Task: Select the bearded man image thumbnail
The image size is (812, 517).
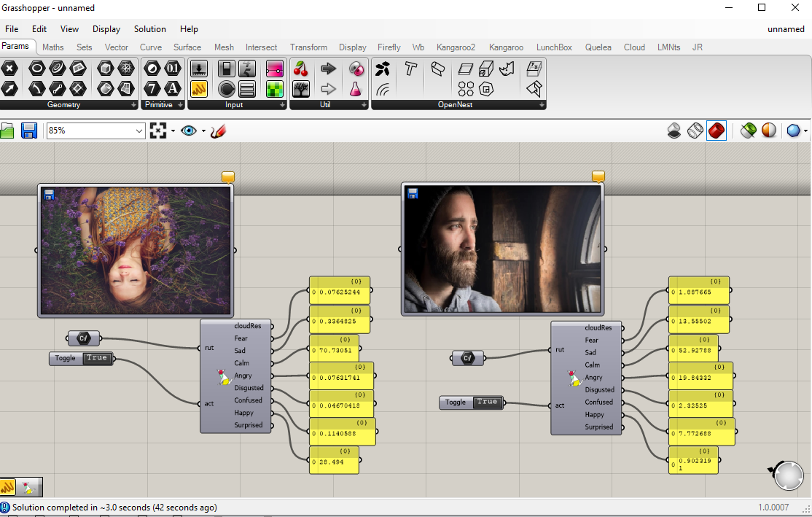Action: click(x=501, y=249)
